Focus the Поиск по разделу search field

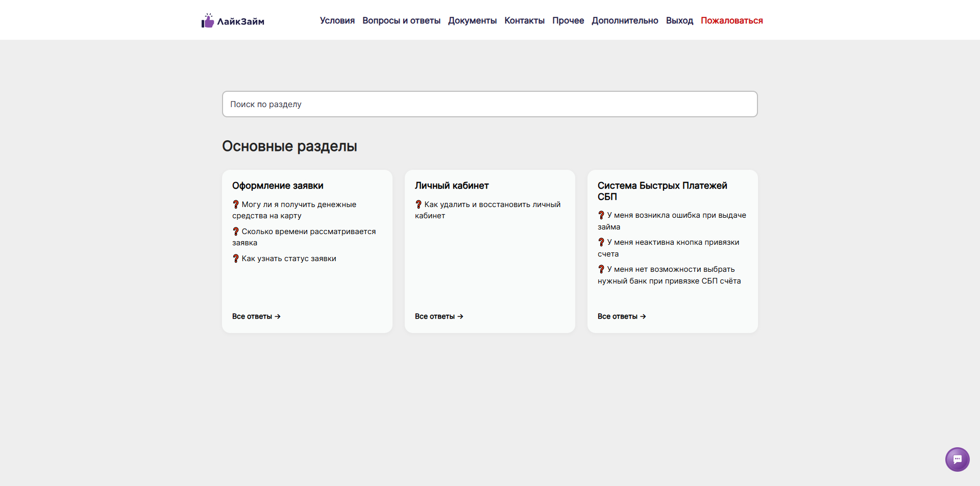[x=489, y=104]
